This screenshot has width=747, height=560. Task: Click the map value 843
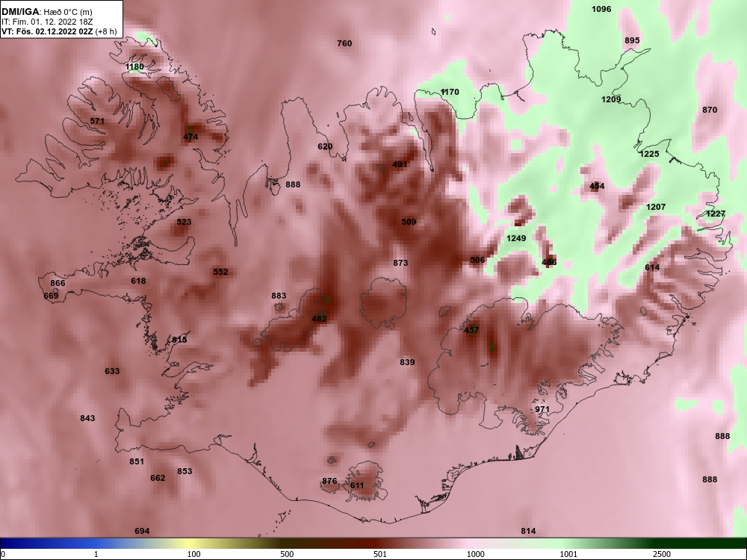click(x=87, y=419)
